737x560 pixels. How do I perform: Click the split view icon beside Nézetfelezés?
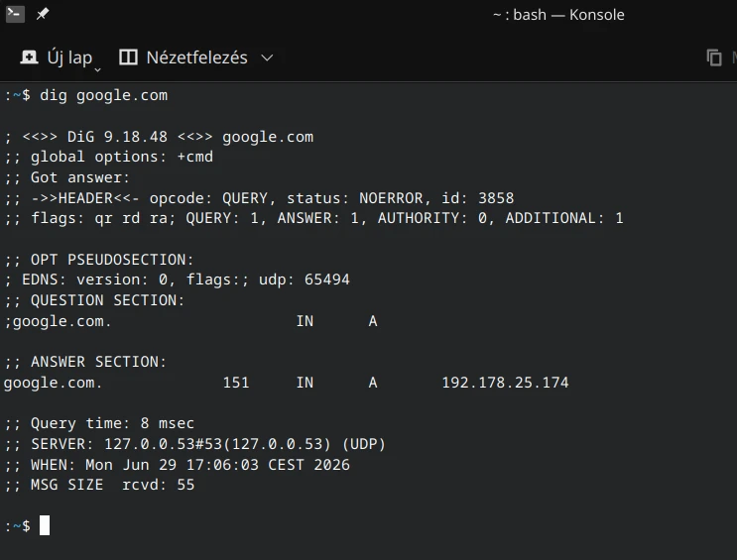point(128,57)
